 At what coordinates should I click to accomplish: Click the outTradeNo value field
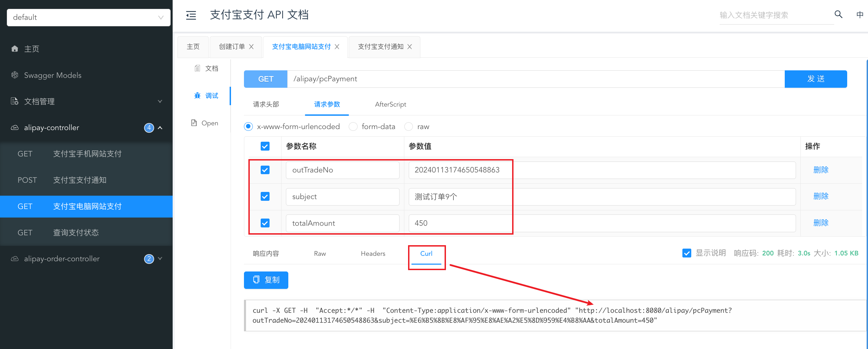click(x=602, y=170)
